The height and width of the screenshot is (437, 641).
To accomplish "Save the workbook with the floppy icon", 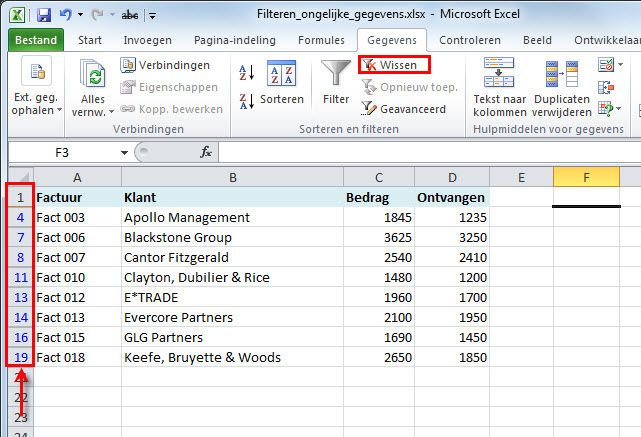I will point(44,15).
